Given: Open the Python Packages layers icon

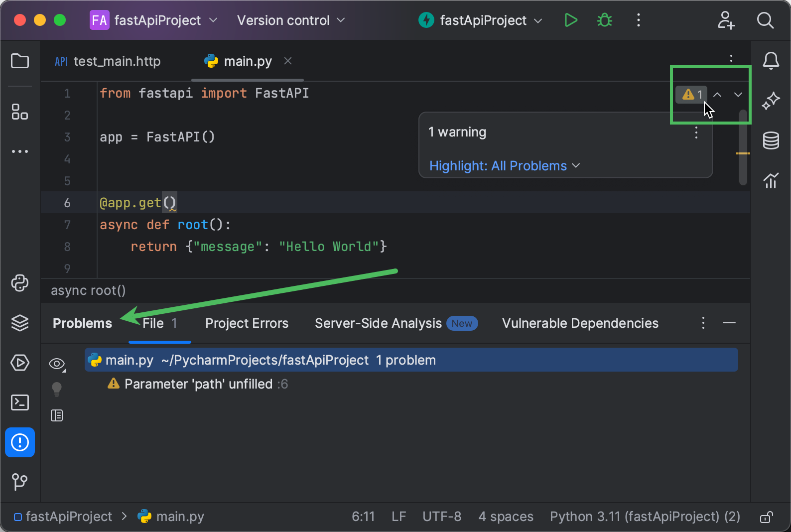Looking at the screenshot, I should (20, 323).
